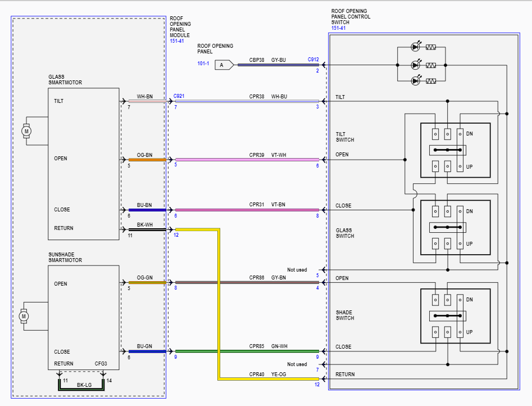This screenshot has width=532, height=406.
Task: Click the Glass Smartmotor motor symbol
Action: (x=26, y=131)
